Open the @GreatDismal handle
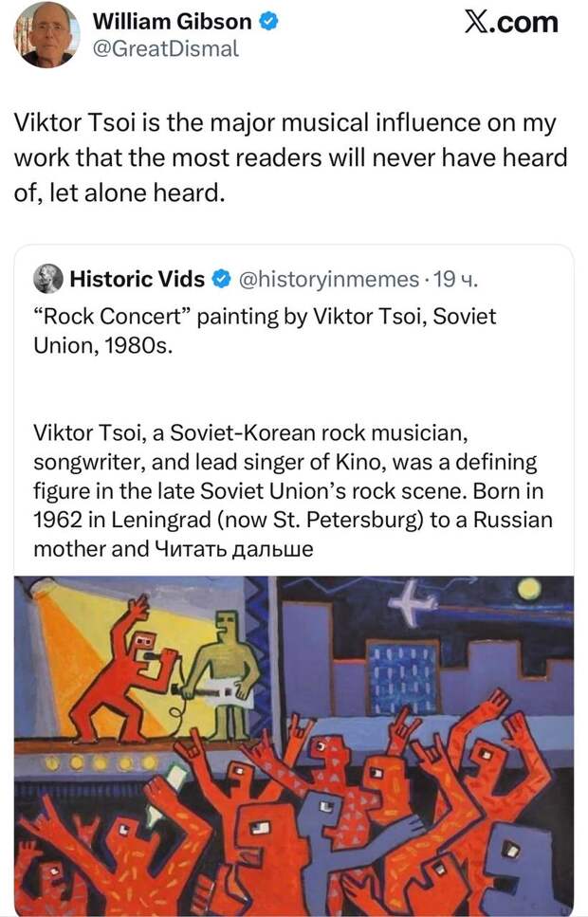This screenshot has height=917, width=588. coord(166,48)
